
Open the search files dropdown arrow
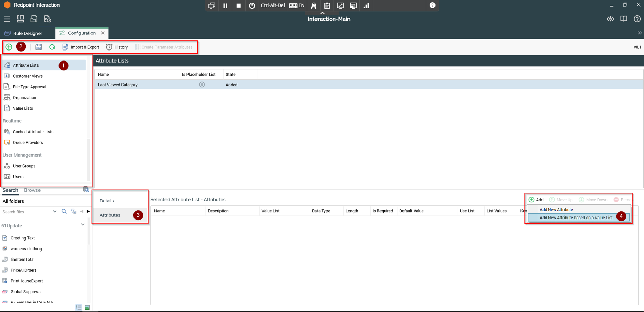click(55, 212)
